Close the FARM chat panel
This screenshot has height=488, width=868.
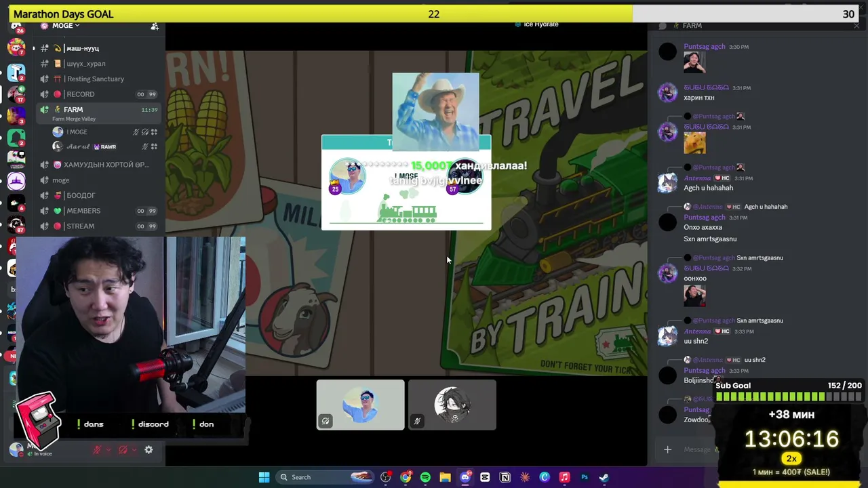(856, 26)
